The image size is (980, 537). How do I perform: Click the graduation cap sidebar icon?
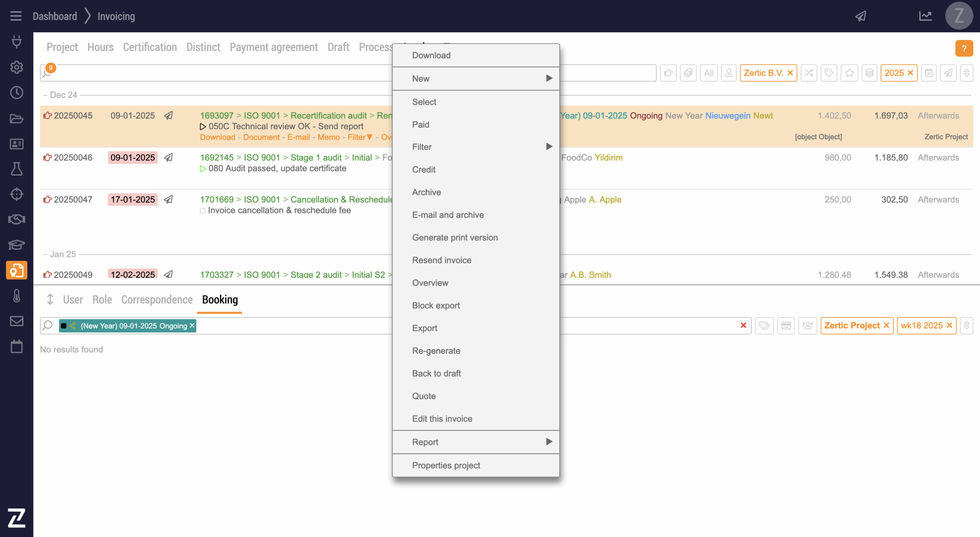tap(16, 245)
